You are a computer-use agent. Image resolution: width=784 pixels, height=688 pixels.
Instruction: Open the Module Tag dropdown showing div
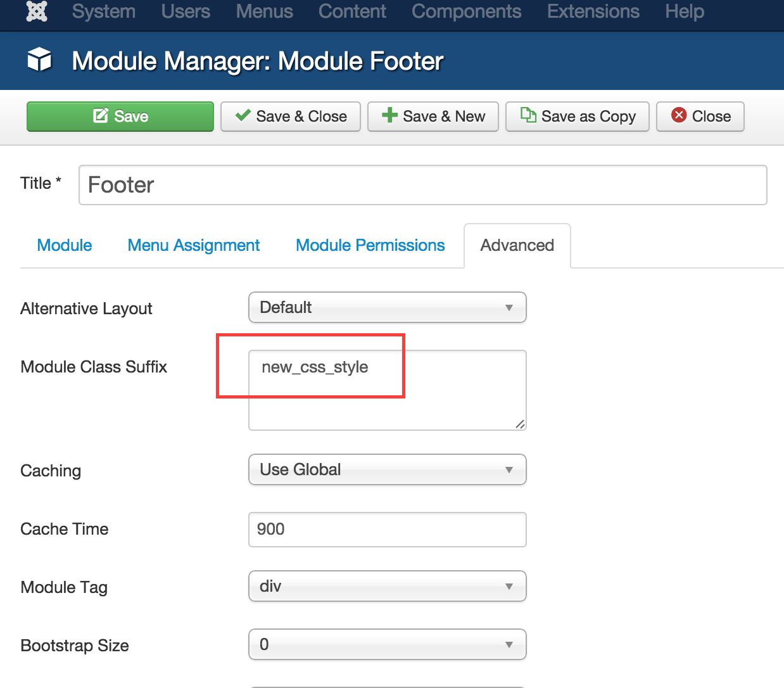coord(388,586)
